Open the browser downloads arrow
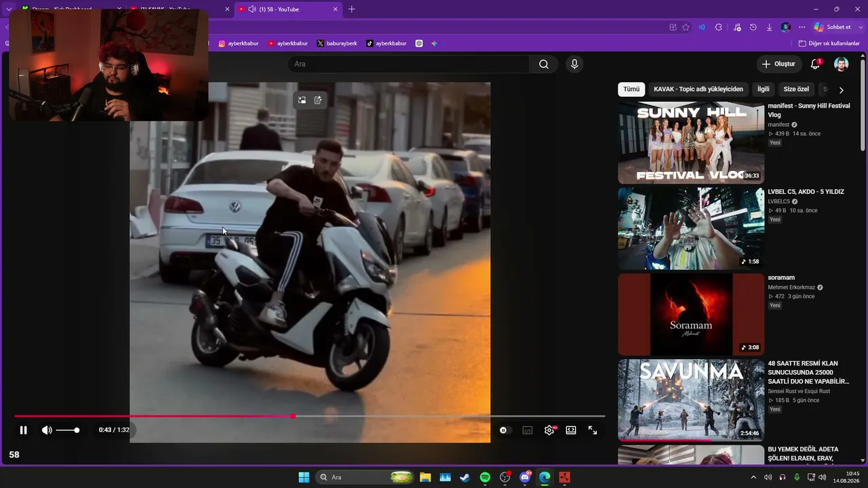Screen dimensions: 868x488 pos(770,27)
